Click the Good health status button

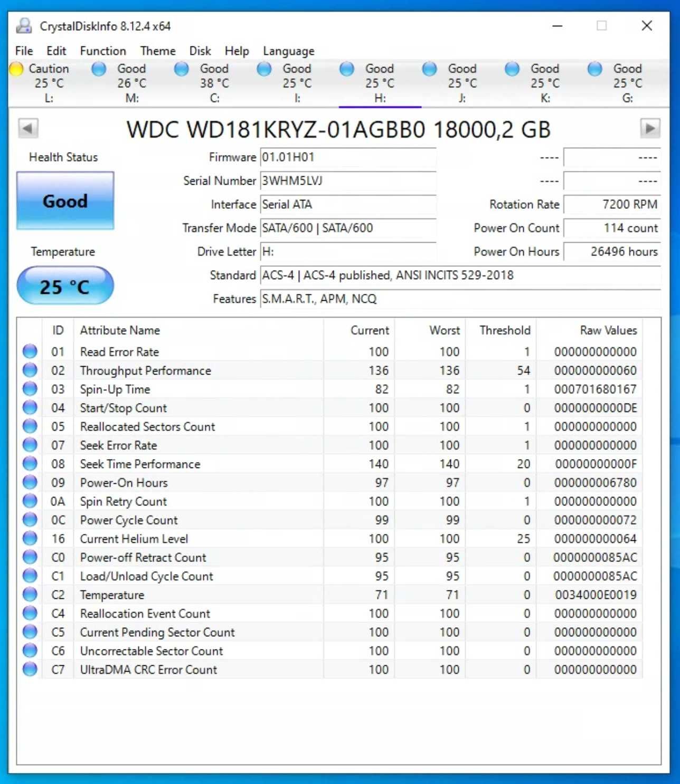click(x=65, y=200)
